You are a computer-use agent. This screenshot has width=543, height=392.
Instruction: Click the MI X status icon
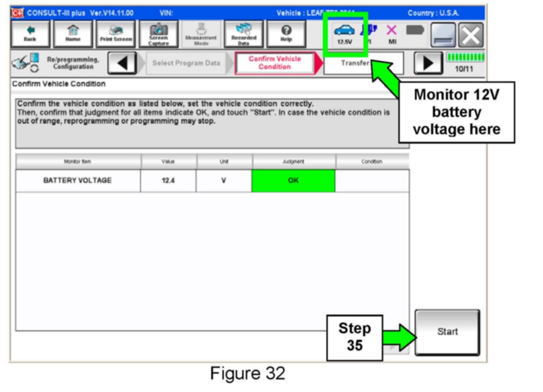[392, 34]
